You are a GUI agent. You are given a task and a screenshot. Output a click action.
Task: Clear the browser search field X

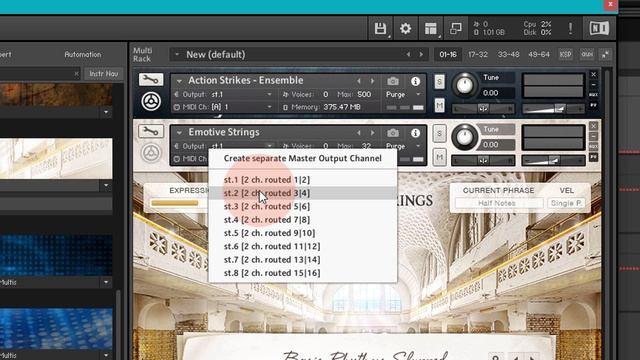point(76,74)
